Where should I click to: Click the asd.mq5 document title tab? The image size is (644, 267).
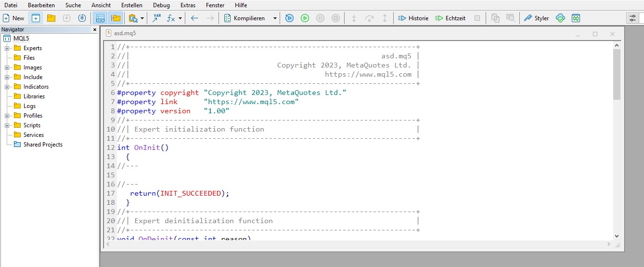click(125, 34)
